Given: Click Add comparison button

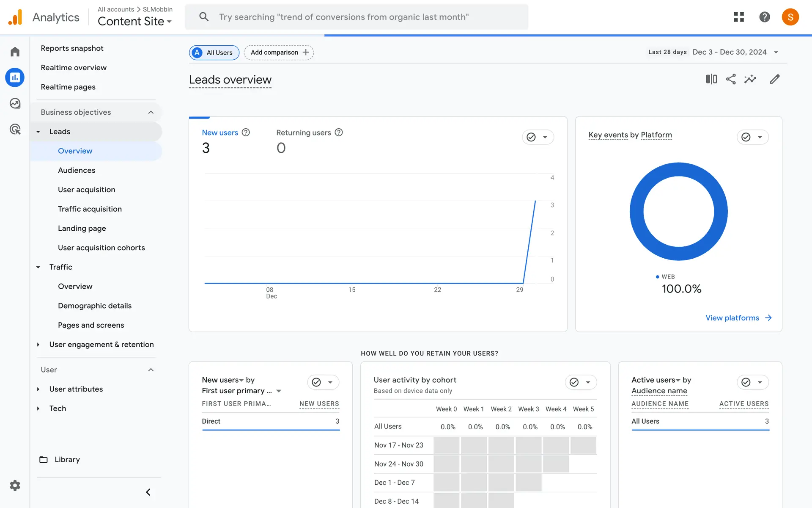Looking at the screenshot, I should pyautogui.click(x=279, y=52).
